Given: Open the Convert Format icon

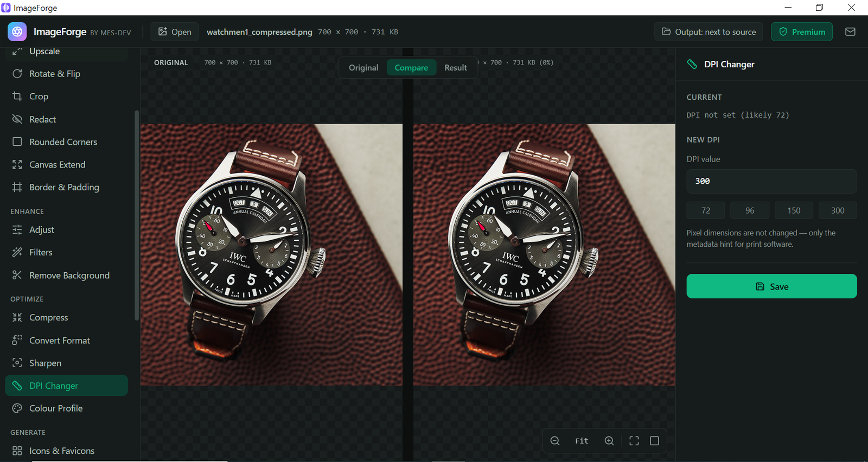Looking at the screenshot, I should coord(17,340).
